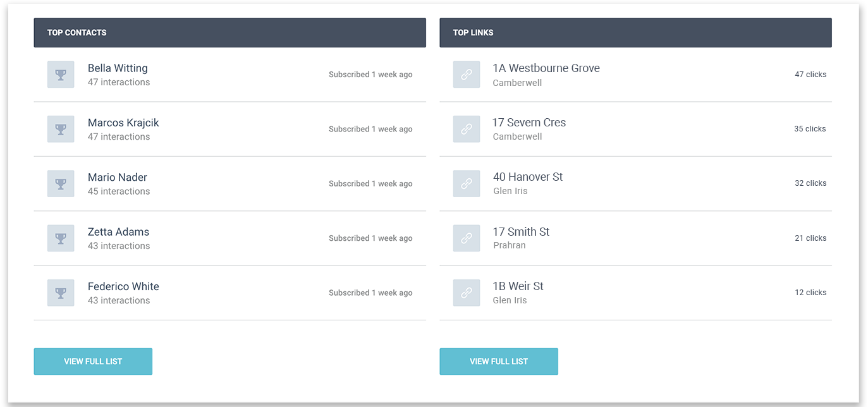Click the Top Contacts panel header

point(229,32)
